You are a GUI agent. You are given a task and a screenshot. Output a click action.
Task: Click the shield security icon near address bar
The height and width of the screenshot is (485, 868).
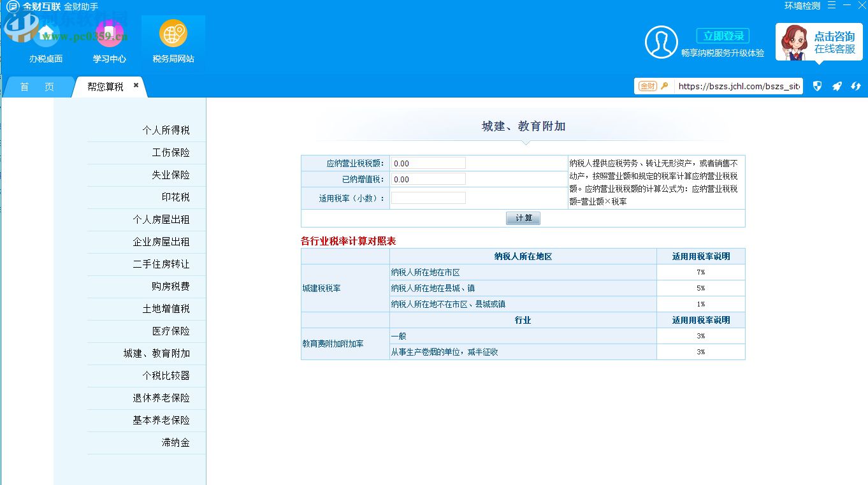point(817,86)
